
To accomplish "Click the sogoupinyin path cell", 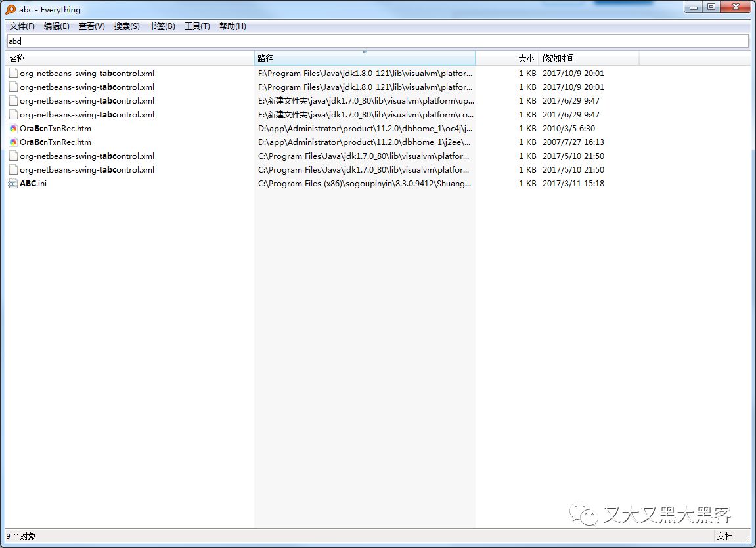I will [365, 184].
